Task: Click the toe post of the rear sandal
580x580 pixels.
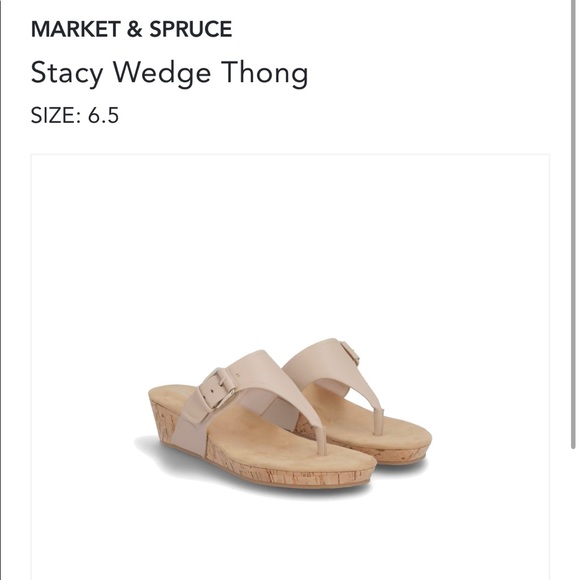Action: pos(378,421)
